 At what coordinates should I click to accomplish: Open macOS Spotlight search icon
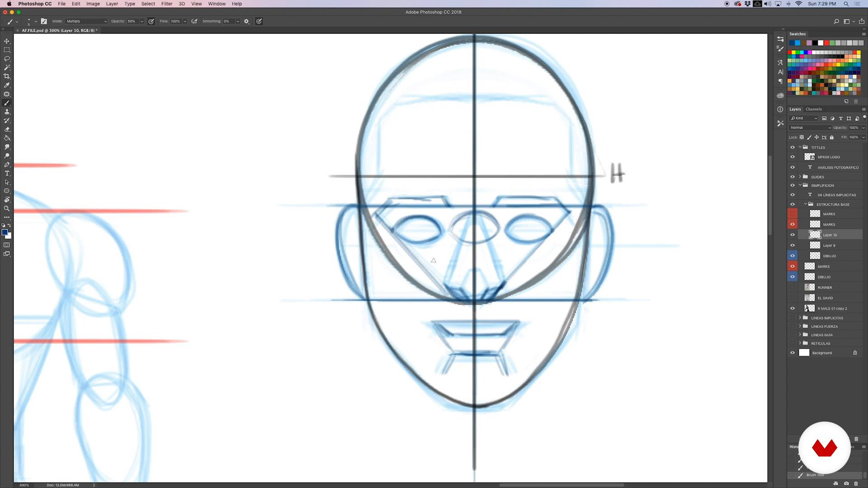click(846, 4)
